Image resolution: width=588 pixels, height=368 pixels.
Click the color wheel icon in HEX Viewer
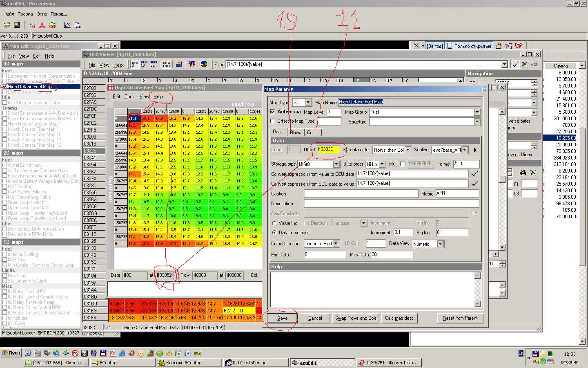204,64
